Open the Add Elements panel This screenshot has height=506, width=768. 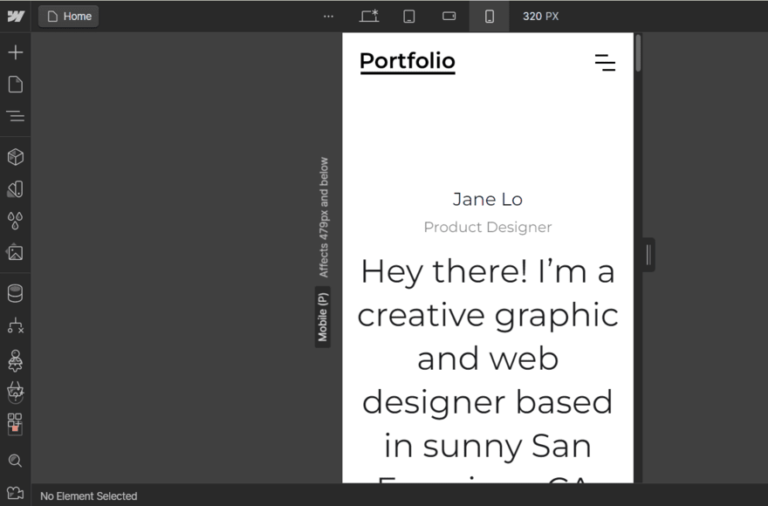[15, 52]
